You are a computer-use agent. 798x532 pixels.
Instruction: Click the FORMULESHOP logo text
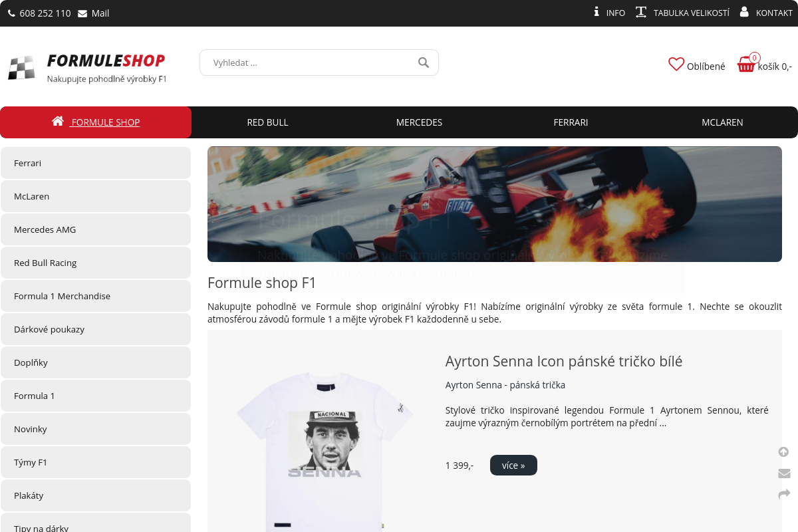click(106, 61)
